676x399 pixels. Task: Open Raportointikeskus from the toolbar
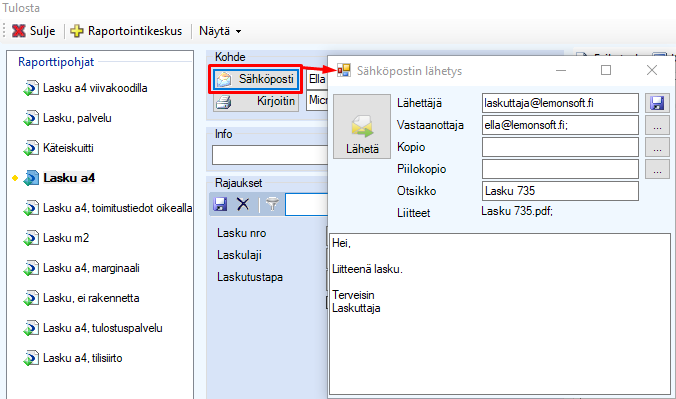click(126, 31)
